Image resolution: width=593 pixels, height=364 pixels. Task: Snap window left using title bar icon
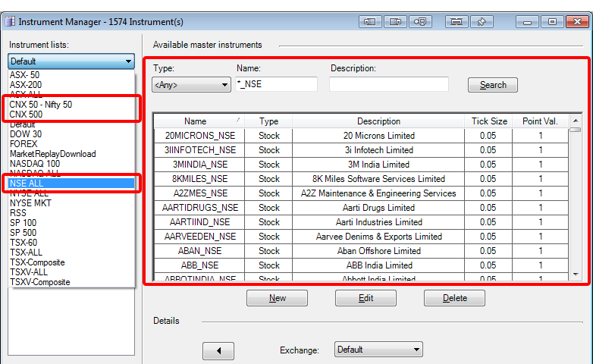370,21
